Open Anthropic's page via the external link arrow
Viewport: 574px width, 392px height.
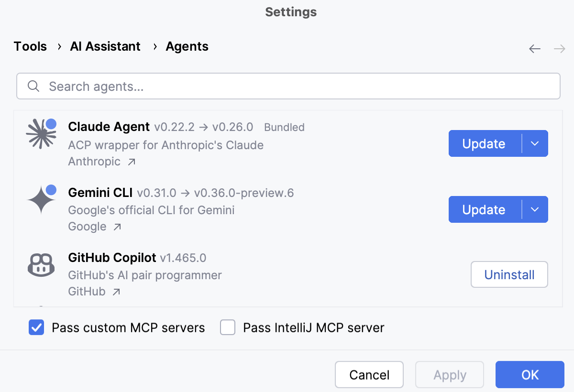click(x=130, y=162)
